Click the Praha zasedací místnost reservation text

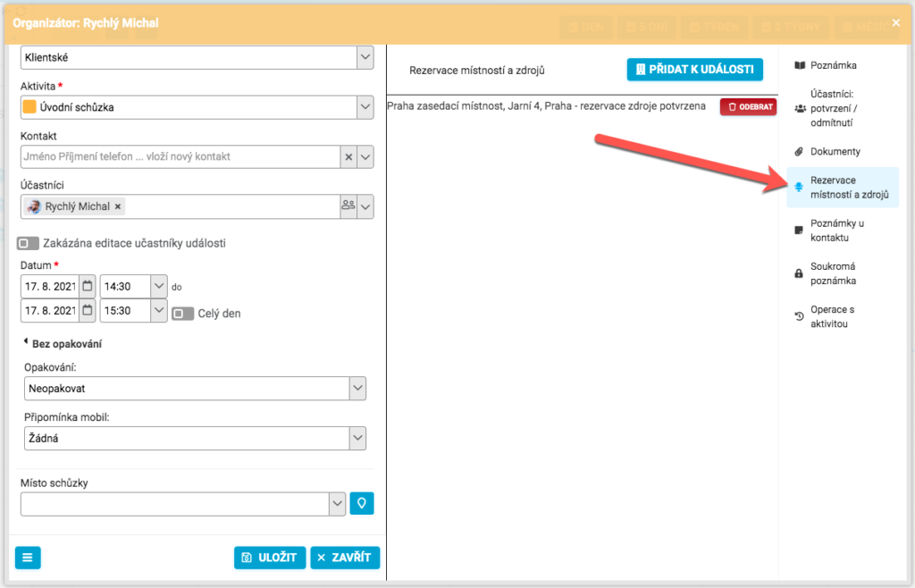[546, 106]
